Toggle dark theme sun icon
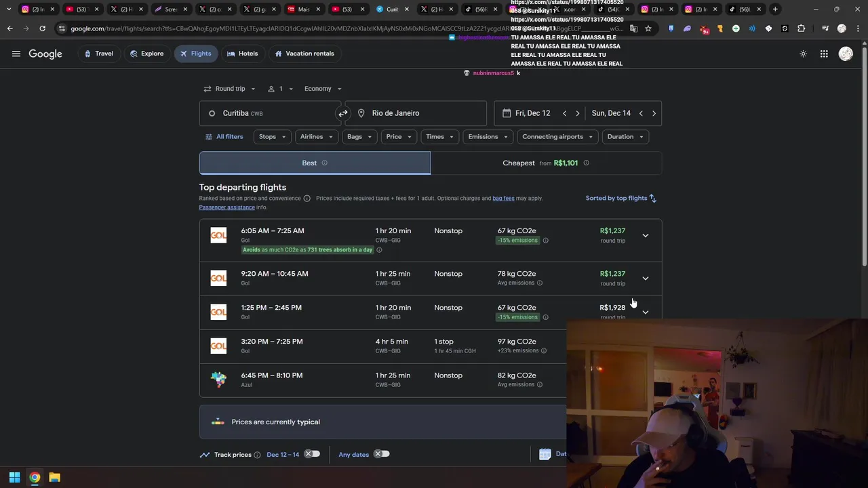This screenshot has width=868, height=488. coord(803,54)
